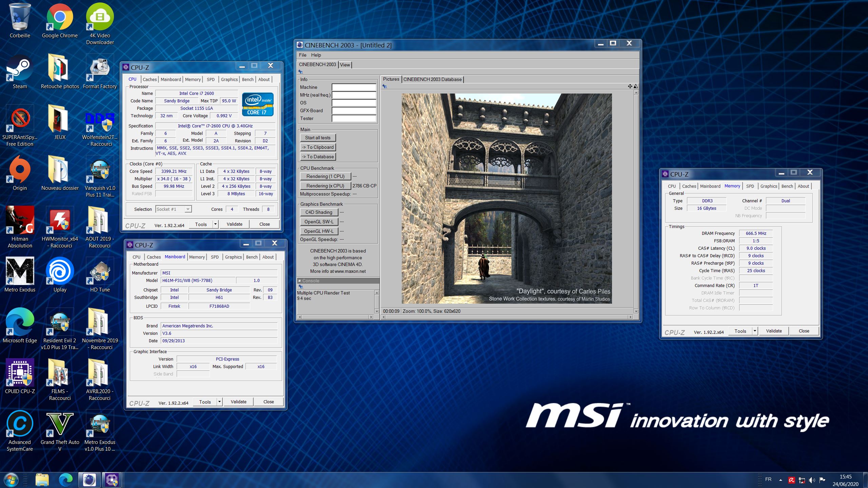This screenshot has height=488, width=868.
Task: Launch the Origin desktop shortcut
Action: pyautogui.click(x=20, y=174)
